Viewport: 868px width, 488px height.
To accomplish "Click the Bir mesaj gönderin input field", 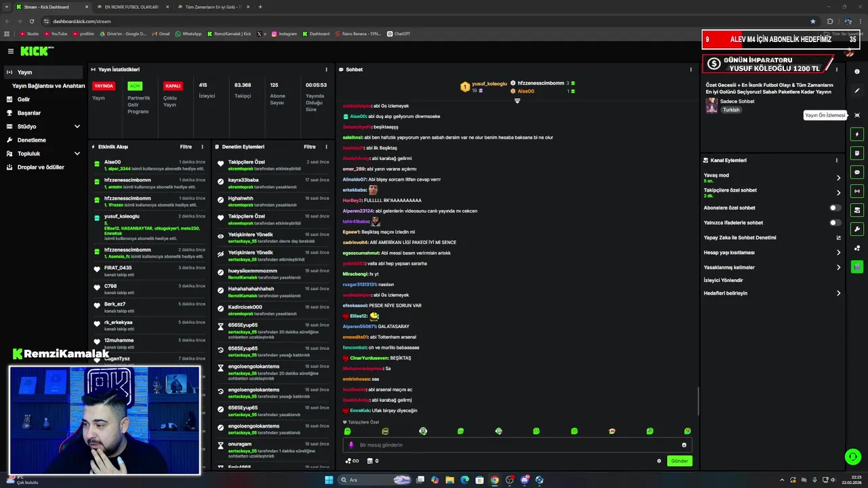I will click(x=517, y=445).
